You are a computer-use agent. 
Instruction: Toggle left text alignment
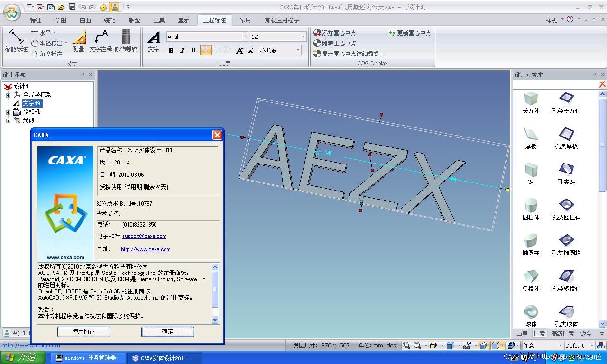pyautogui.click(x=205, y=50)
